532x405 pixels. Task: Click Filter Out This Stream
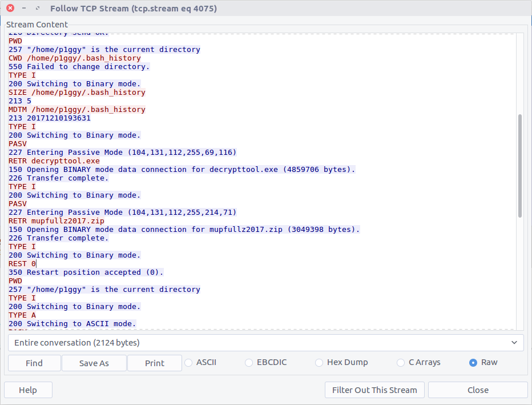[x=374, y=390]
